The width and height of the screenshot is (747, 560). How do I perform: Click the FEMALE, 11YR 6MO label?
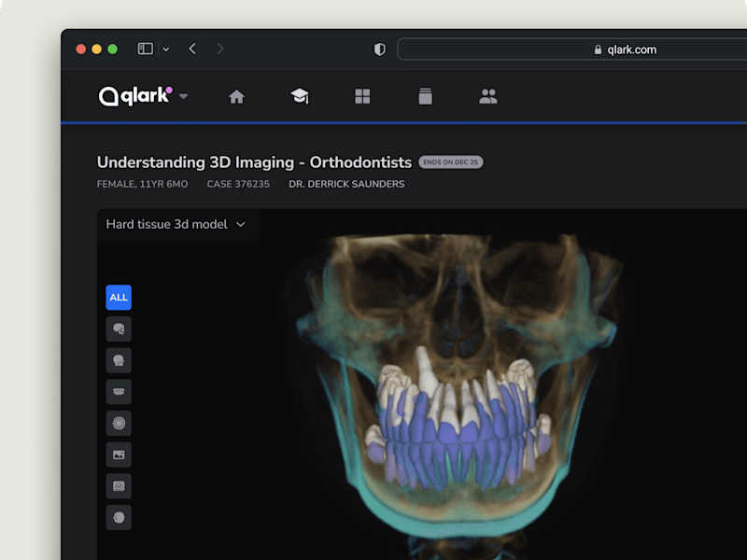click(143, 184)
